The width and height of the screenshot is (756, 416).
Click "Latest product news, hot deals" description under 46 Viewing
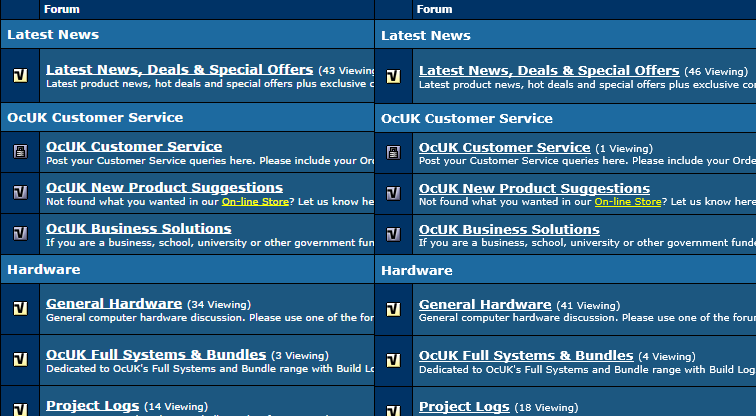tap(587, 85)
